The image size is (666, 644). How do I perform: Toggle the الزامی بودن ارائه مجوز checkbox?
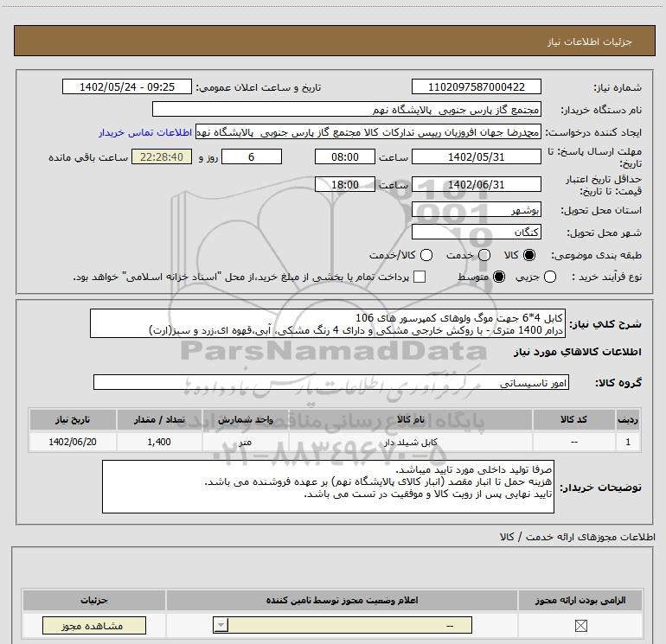point(580,626)
